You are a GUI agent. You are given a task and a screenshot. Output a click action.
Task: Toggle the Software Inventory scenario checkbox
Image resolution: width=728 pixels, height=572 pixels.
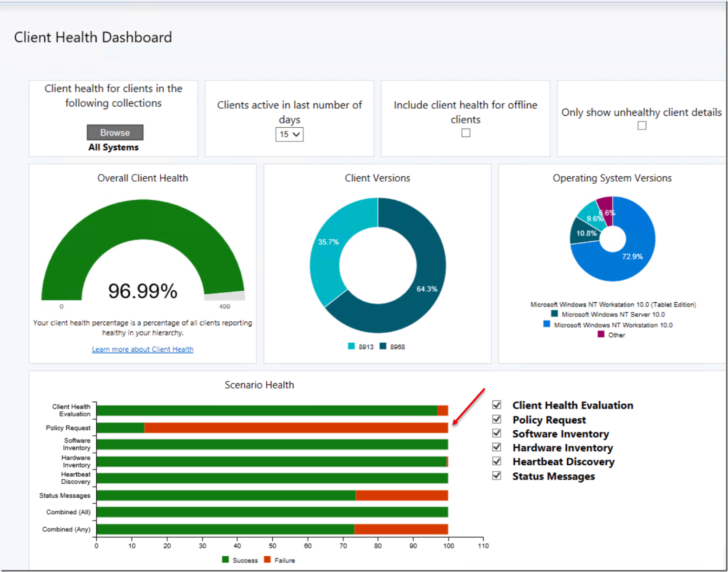pos(497,433)
